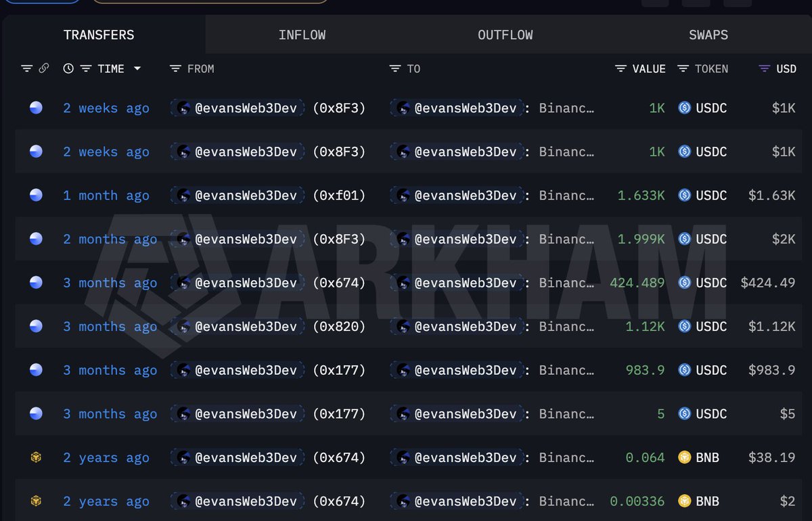Click the sender avatar icon in the 0xf01 row
The image size is (812, 521).
tap(183, 195)
